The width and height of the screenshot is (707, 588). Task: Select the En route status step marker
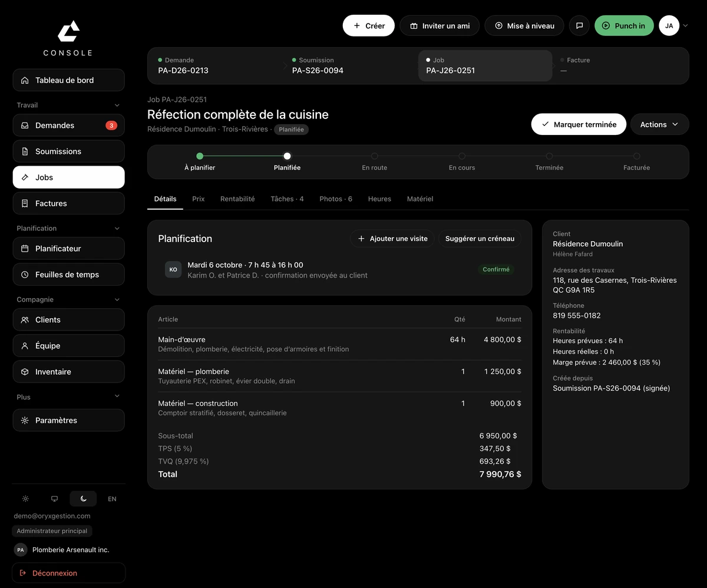pos(375,156)
